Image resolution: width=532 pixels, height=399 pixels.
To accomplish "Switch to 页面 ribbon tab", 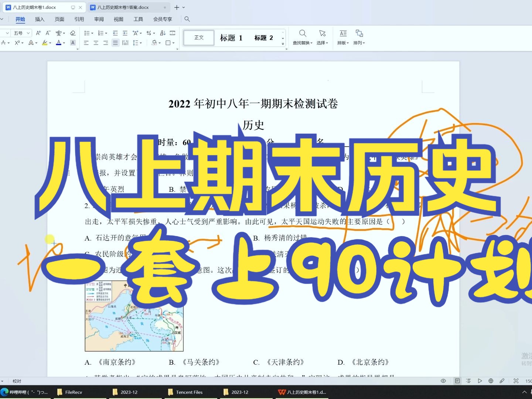I will [59, 19].
